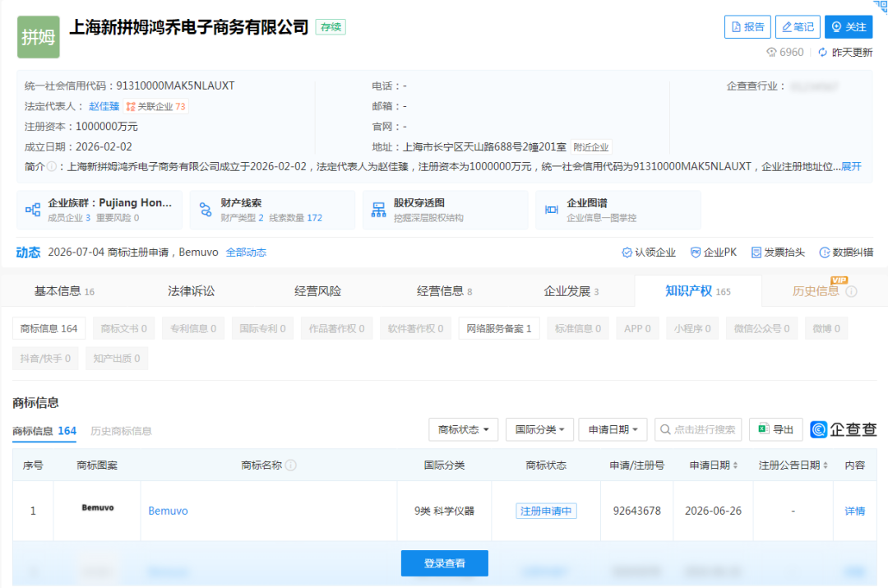Viewport: 888px width, 588px height.
Task: Click 附近企业 nearby companies tag
Action: [x=590, y=147]
